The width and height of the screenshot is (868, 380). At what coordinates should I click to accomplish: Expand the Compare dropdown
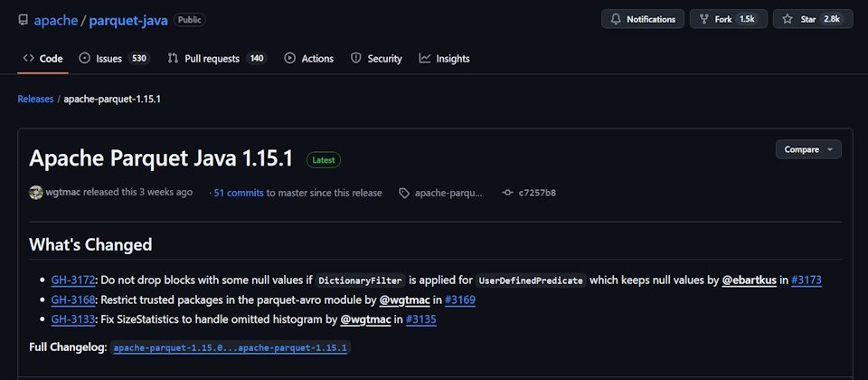coord(808,149)
